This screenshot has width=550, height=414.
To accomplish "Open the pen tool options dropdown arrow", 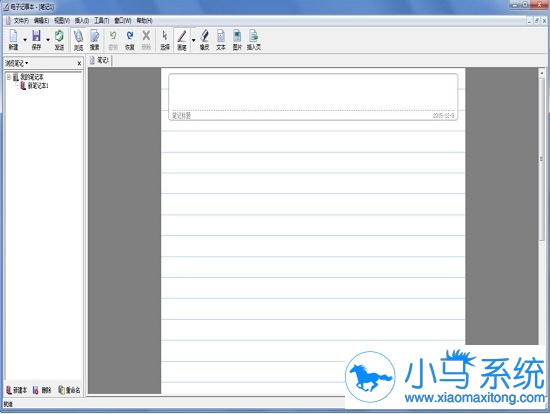I will pos(193,40).
